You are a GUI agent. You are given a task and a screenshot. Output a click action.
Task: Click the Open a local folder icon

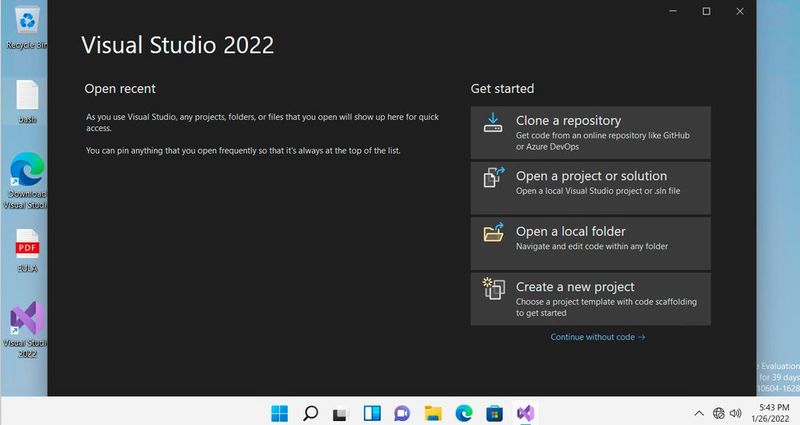tap(493, 232)
